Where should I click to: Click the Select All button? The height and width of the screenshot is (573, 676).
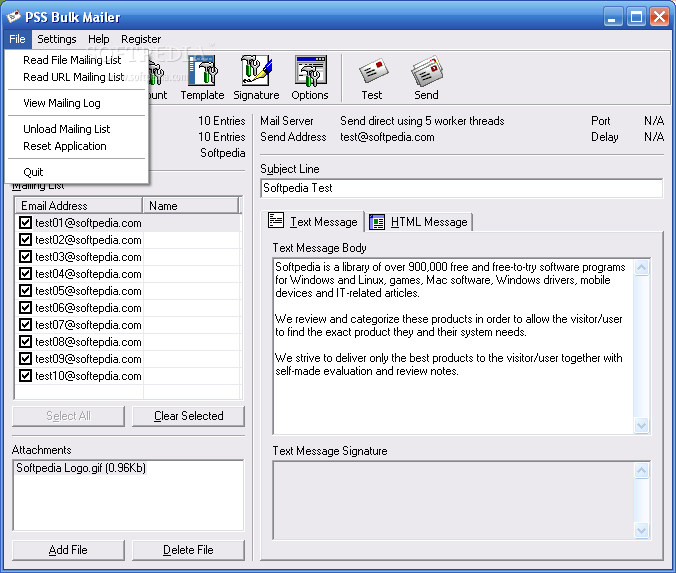(69, 416)
